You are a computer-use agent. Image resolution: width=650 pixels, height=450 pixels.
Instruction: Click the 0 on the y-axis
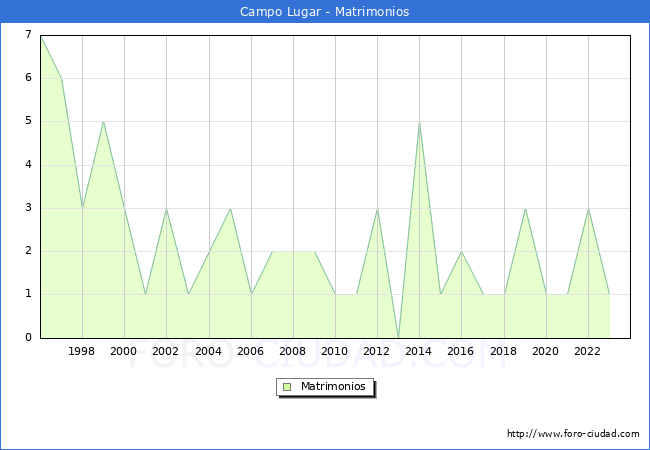29,337
